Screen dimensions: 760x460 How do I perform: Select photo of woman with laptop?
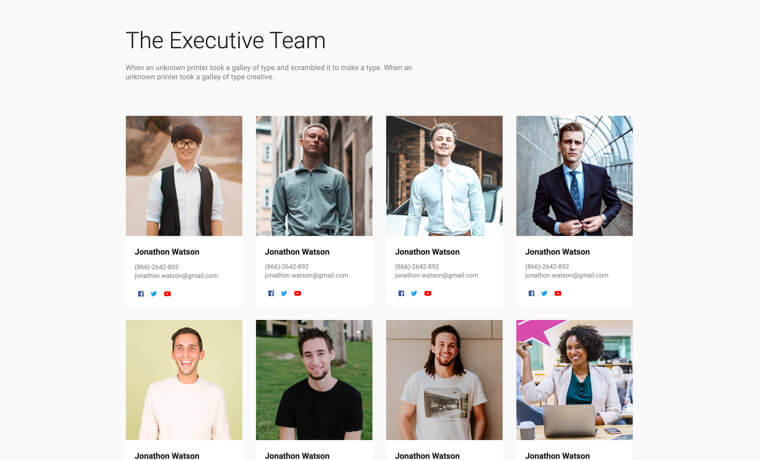(x=574, y=380)
